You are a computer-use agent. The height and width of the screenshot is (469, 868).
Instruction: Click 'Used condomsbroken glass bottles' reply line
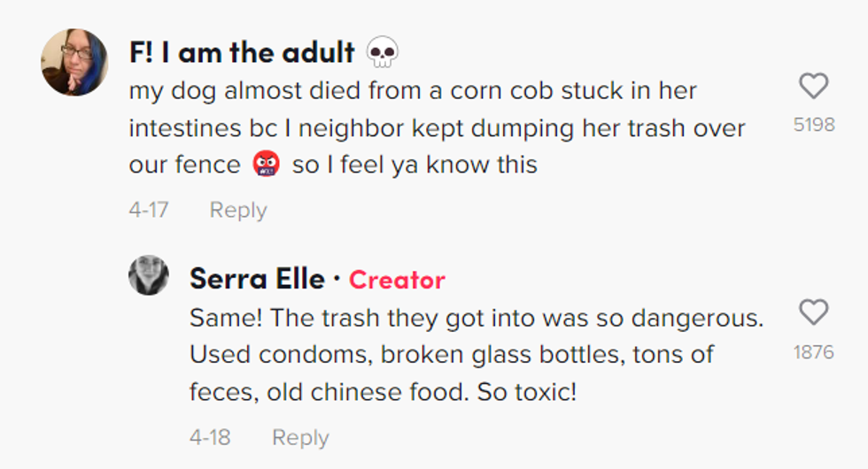(451, 355)
